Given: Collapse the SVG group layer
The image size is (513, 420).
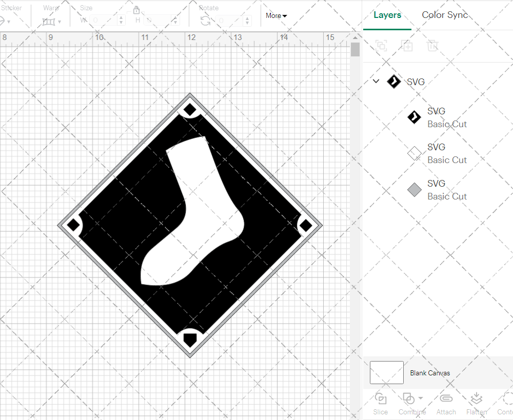Looking at the screenshot, I should click(376, 81).
